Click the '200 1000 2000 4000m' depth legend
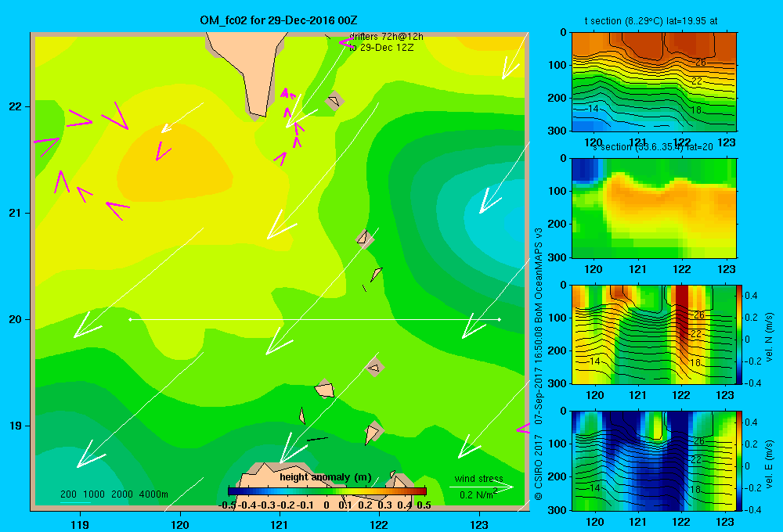Image resolution: width=783 pixels, height=532 pixels. pos(114,494)
